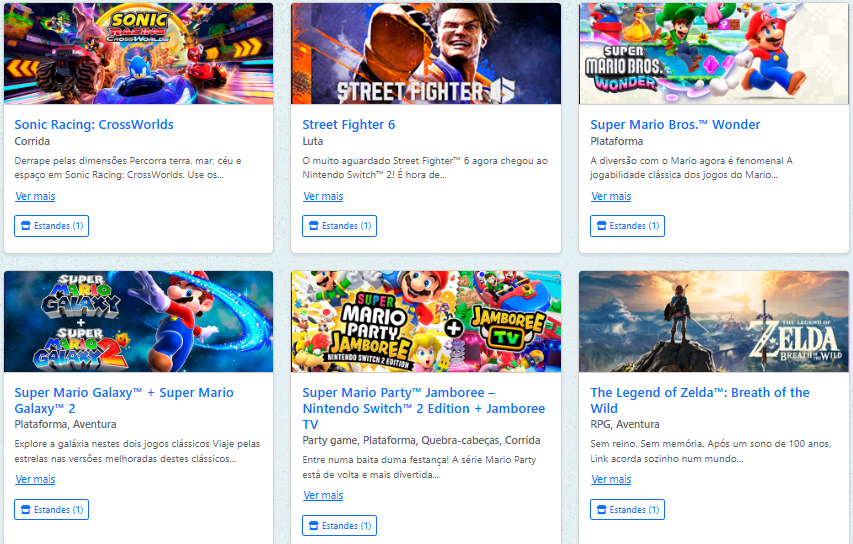Open the Sonic Racing: CrossWorlds title link
The width and height of the screenshot is (853, 544).
(x=94, y=125)
